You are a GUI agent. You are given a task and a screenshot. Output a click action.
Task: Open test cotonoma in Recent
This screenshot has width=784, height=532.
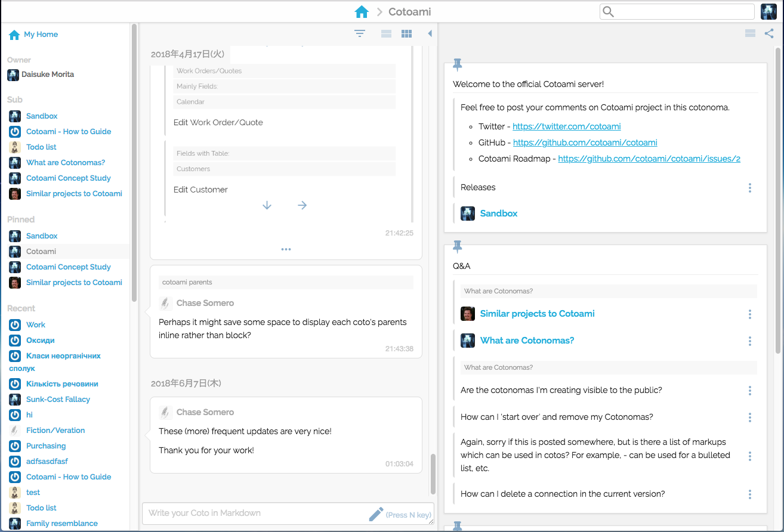[33, 492]
